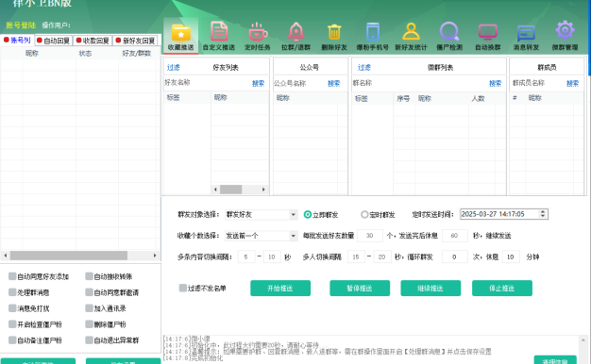The width and height of the screenshot is (591, 364).
Task: Focus the 群名称 search field
Action: 419,83
